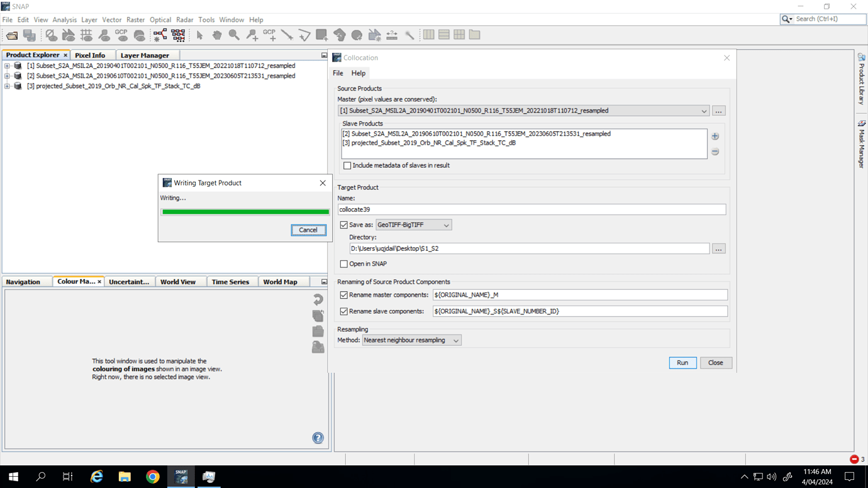Run the Collocation operation
Screen dimensions: 868x488
click(x=682, y=362)
